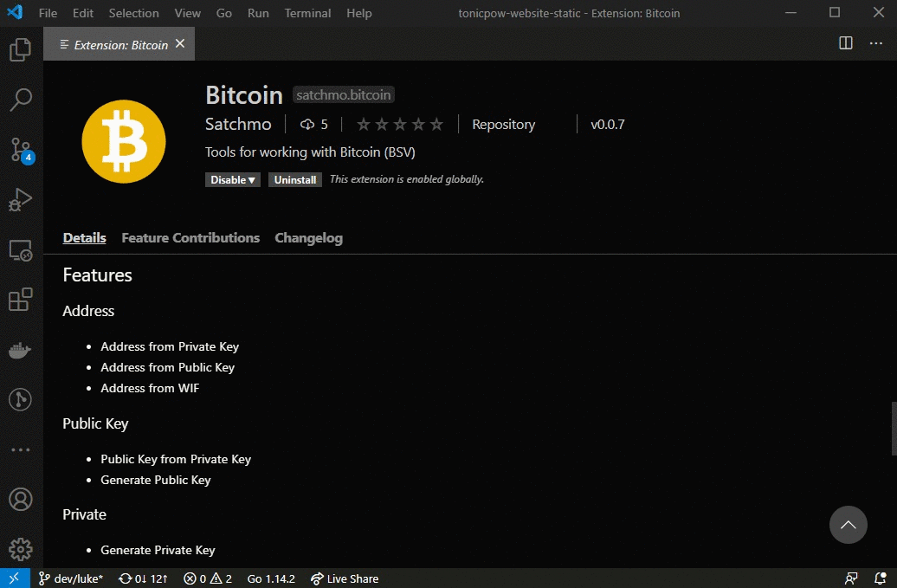
Task: Click the VS Code logo icon
Action: (16, 12)
